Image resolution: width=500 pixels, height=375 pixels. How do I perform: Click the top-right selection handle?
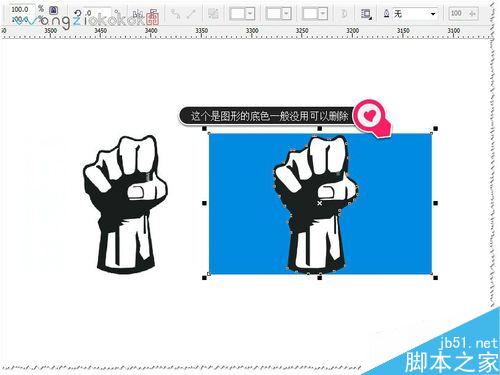(435, 128)
